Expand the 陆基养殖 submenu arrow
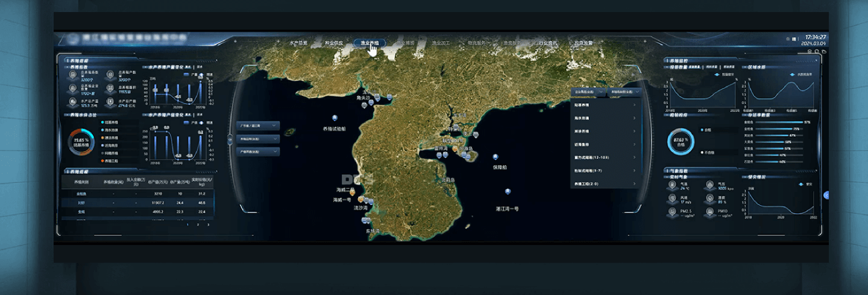This screenshot has width=868, height=295. [634, 105]
